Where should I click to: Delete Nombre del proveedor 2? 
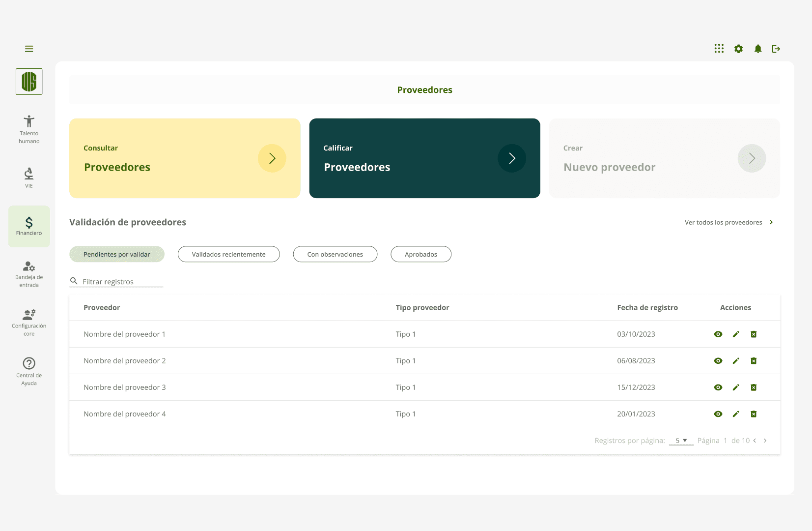(x=754, y=361)
